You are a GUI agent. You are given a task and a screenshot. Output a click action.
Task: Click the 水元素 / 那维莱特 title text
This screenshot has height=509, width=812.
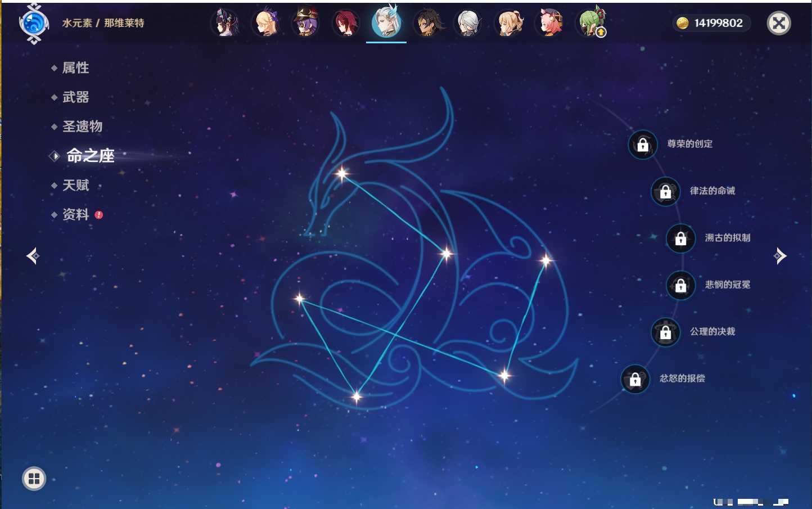[103, 23]
